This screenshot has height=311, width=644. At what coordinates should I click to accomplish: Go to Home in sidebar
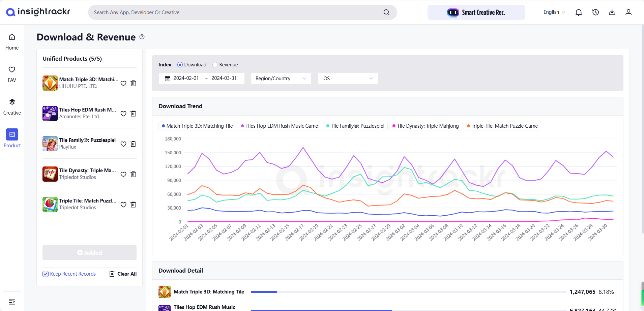12,42
